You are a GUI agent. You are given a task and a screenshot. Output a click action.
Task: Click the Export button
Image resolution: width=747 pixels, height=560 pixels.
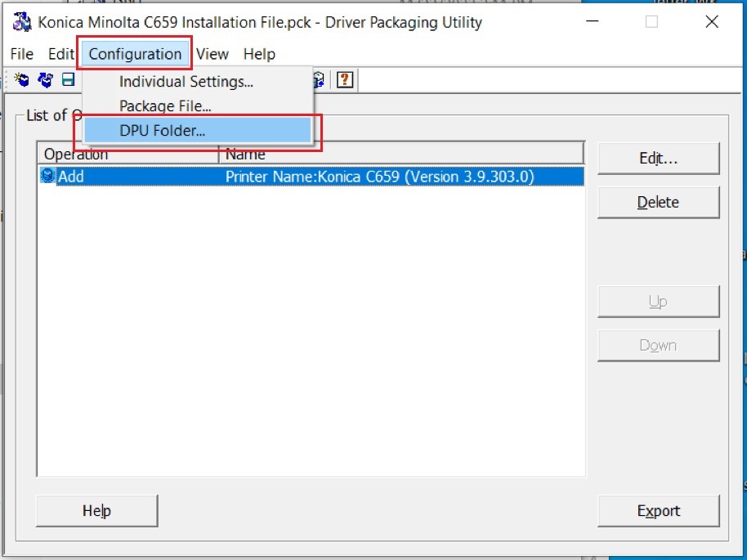tap(658, 511)
